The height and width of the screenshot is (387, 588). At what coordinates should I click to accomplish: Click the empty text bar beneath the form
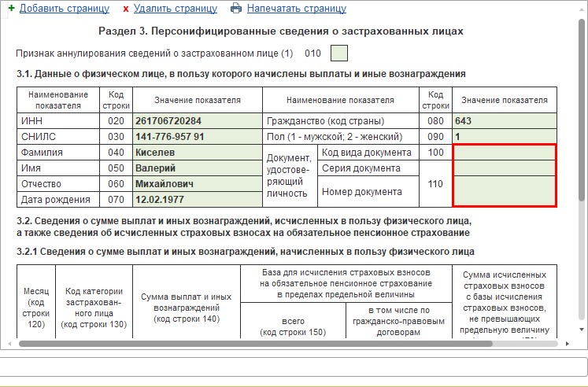(x=294, y=367)
